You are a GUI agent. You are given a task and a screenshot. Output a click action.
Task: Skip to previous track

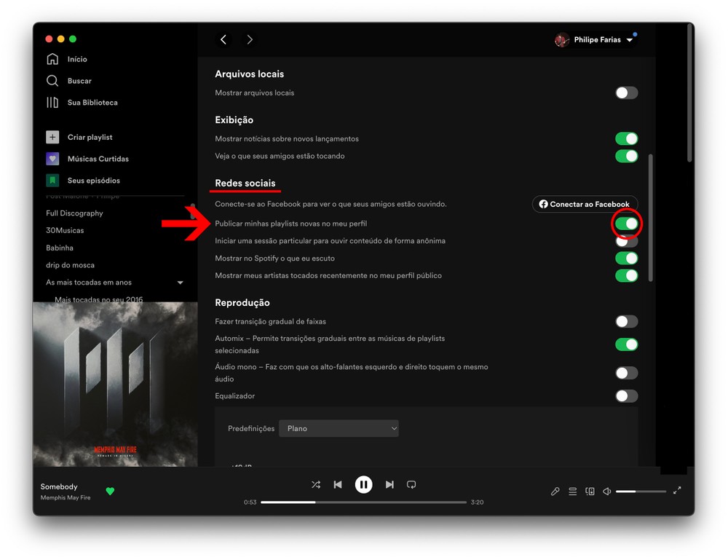pos(338,484)
